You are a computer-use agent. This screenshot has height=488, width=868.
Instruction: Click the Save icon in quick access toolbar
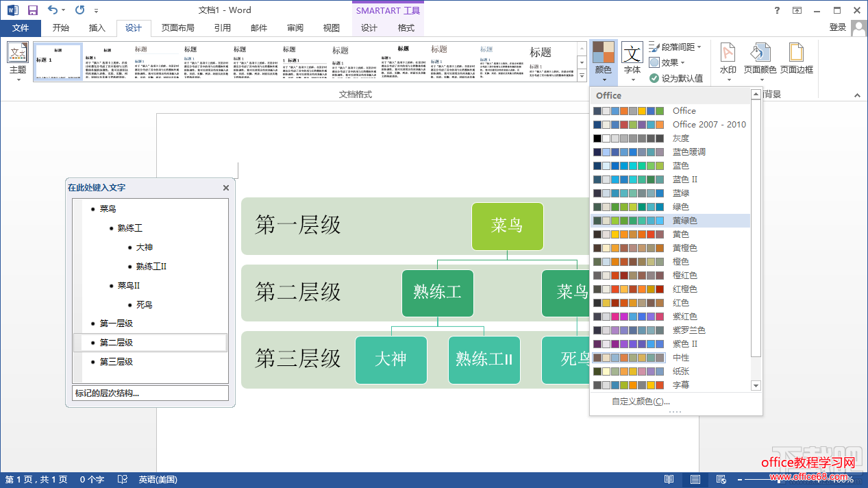point(32,10)
